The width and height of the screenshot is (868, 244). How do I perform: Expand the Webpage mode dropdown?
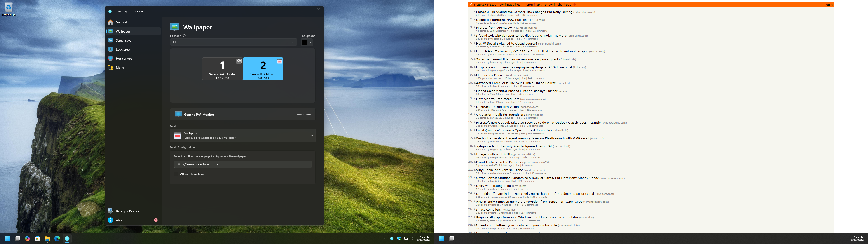243,136
